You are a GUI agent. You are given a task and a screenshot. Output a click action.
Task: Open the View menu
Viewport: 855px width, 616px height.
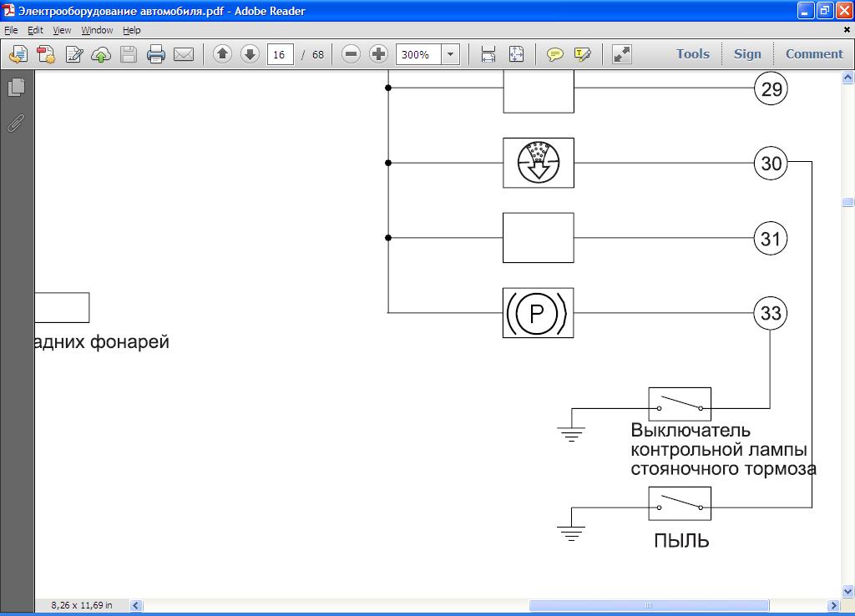(62, 30)
